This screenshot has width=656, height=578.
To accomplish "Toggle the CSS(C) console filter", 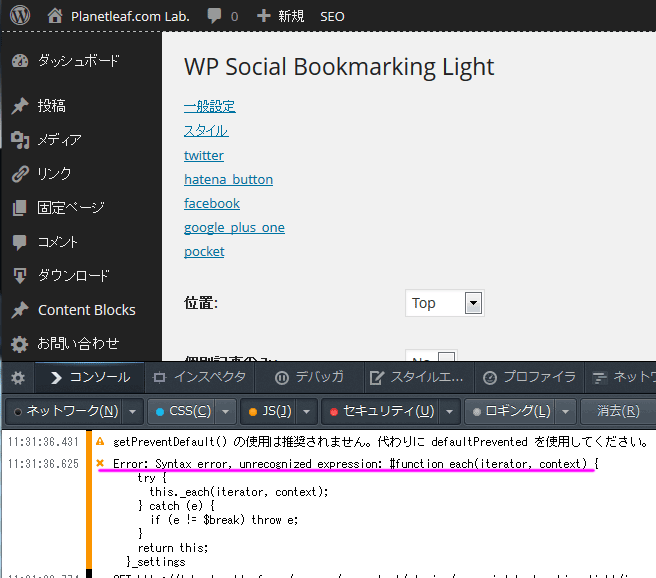I will click(183, 412).
